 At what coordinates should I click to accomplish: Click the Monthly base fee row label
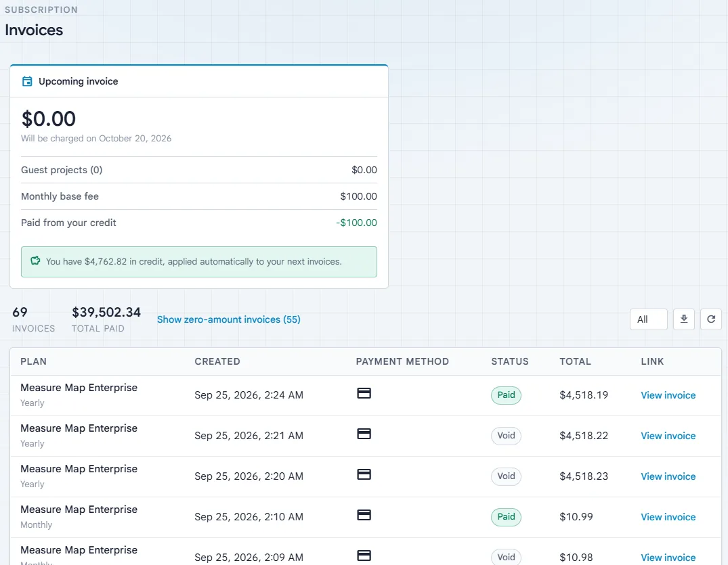[60, 196]
